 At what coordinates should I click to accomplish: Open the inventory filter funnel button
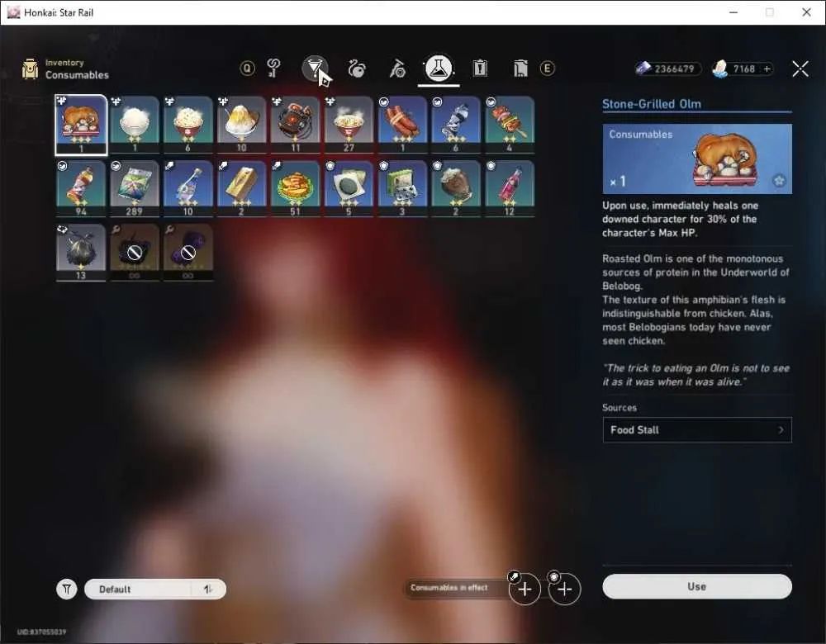pos(67,589)
